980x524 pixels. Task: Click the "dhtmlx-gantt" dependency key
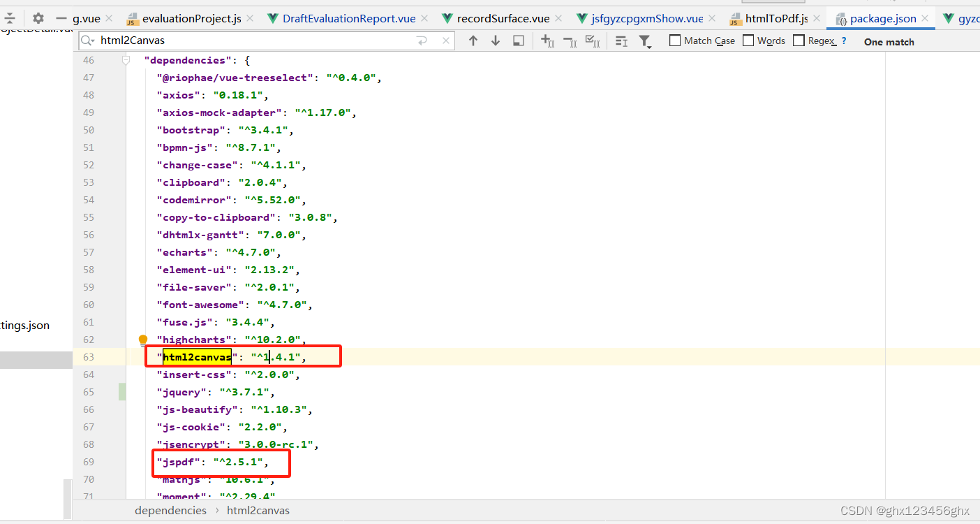pos(200,235)
